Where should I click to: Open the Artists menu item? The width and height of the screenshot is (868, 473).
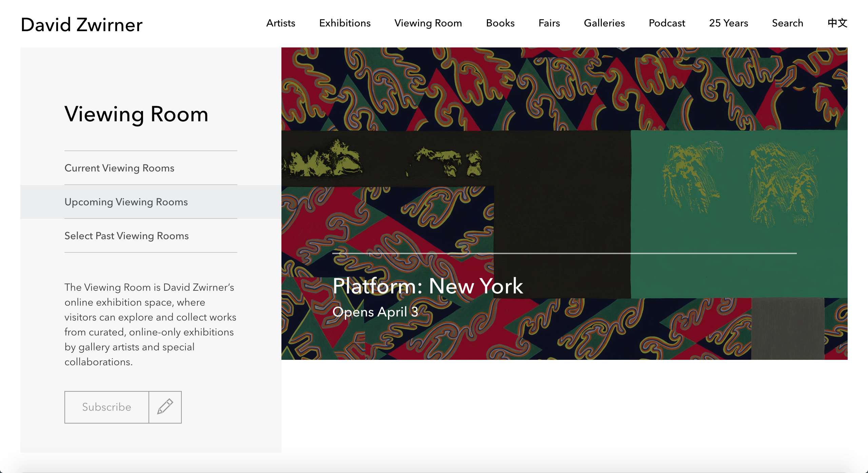click(x=280, y=23)
